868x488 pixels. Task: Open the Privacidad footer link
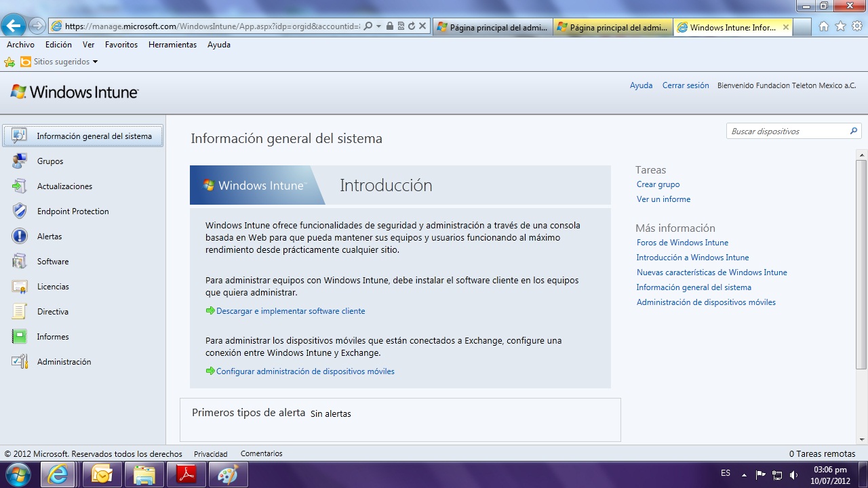tap(210, 453)
